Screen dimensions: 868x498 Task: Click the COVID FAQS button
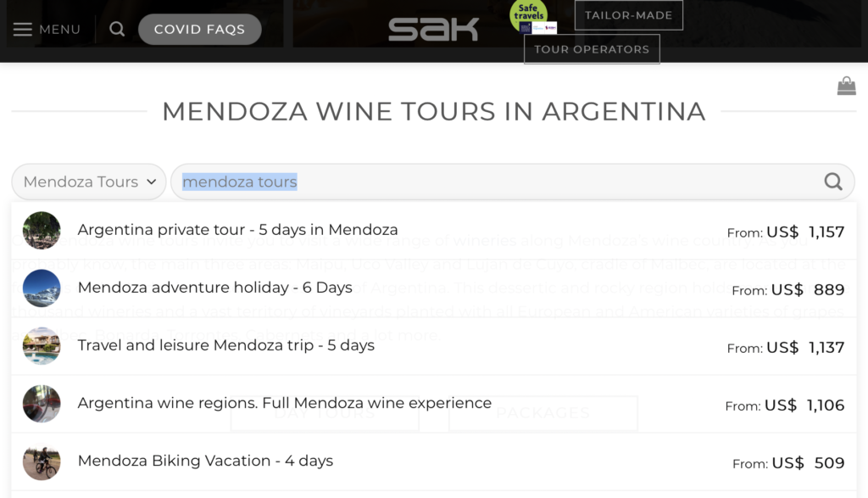point(199,29)
